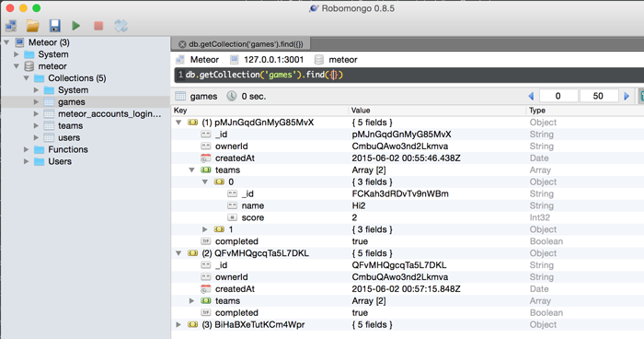The image size is (644, 339).
Task: Click the Type column header
Action: click(x=585, y=111)
